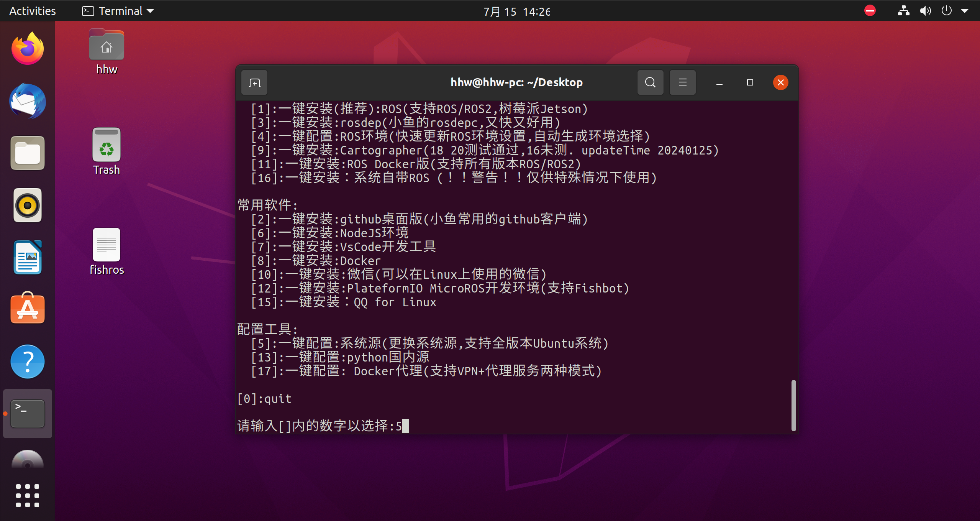Open a new tab in Terminal
The height and width of the screenshot is (521, 980).
pyautogui.click(x=254, y=82)
